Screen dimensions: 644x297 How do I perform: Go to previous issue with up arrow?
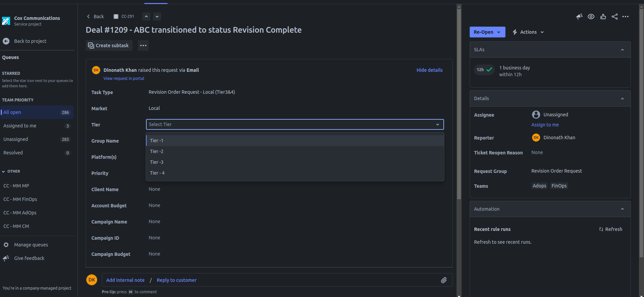click(146, 17)
